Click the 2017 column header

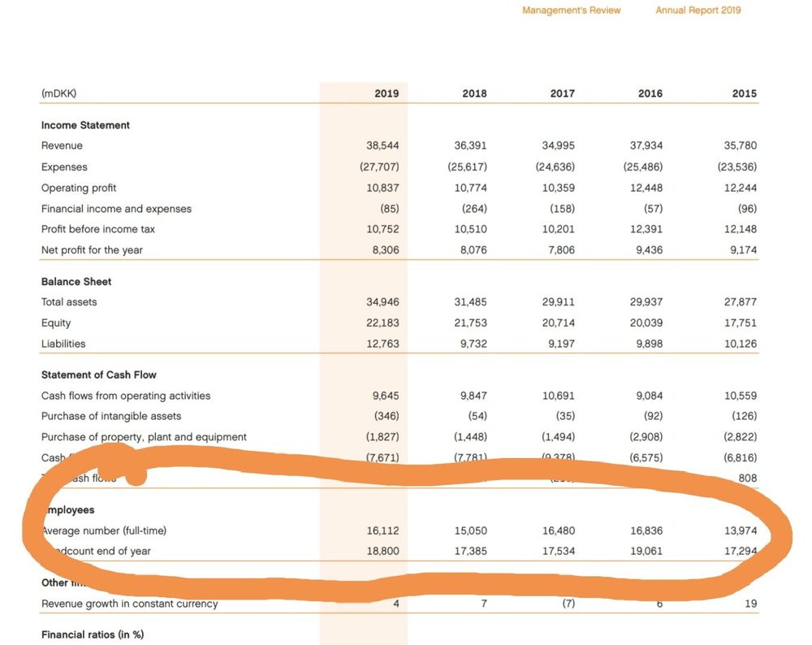point(563,93)
